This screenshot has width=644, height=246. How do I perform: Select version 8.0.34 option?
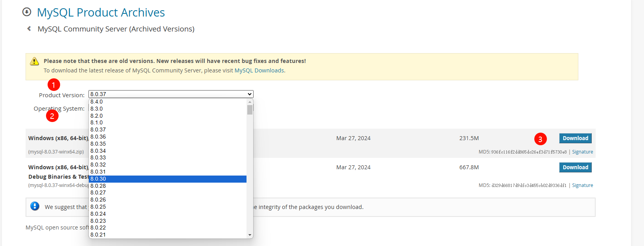(x=167, y=151)
